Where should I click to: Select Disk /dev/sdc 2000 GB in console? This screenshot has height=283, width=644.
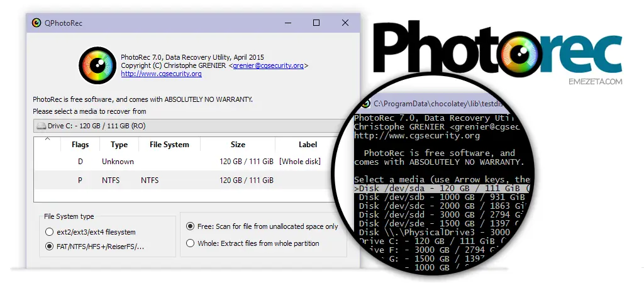pos(442,206)
